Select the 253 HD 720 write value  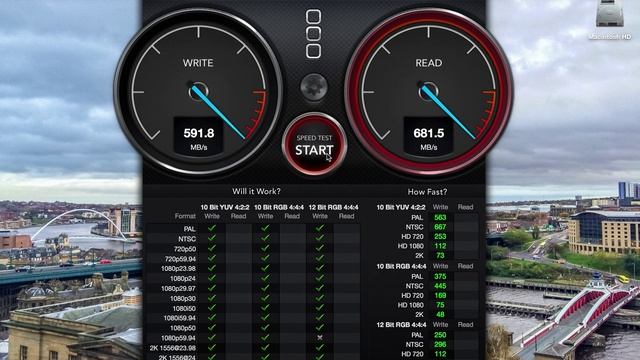pos(440,236)
